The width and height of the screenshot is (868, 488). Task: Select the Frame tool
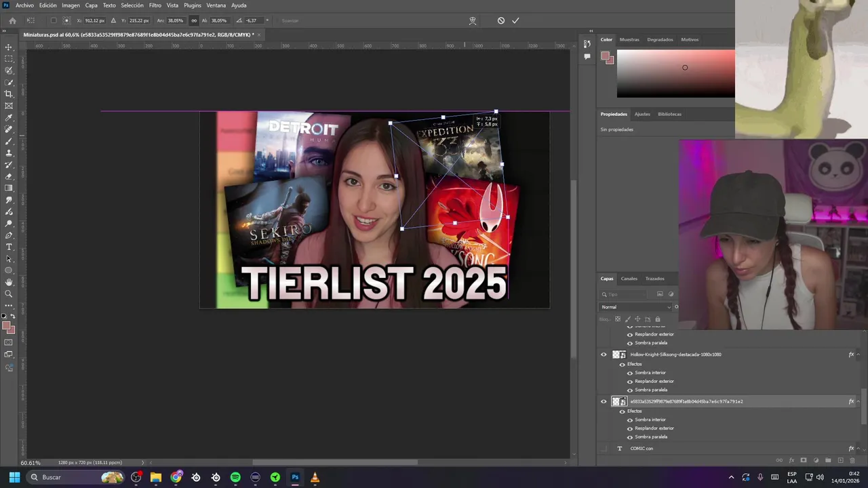pyautogui.click(x=9, y=106)
